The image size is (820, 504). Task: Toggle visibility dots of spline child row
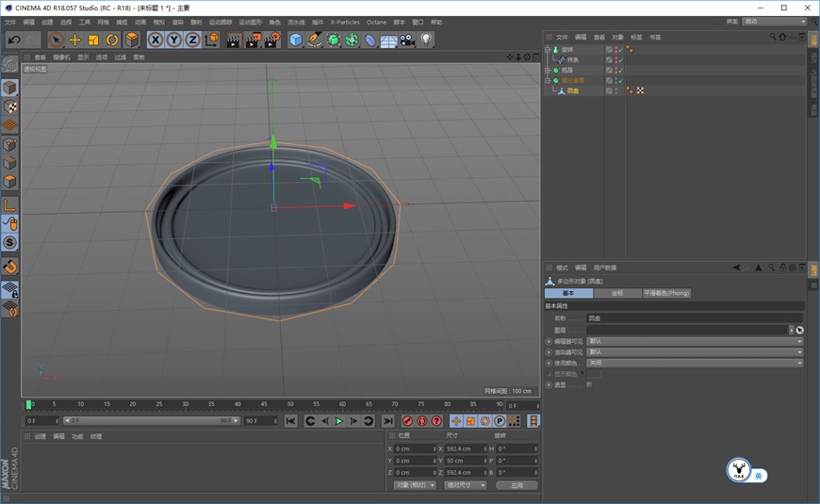click(616, 60)
